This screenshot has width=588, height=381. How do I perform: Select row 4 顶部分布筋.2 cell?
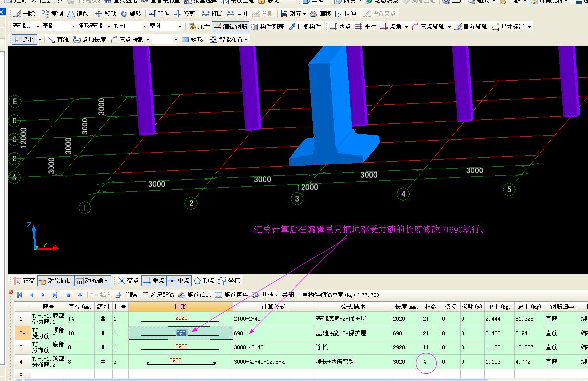tap(49, 362)
